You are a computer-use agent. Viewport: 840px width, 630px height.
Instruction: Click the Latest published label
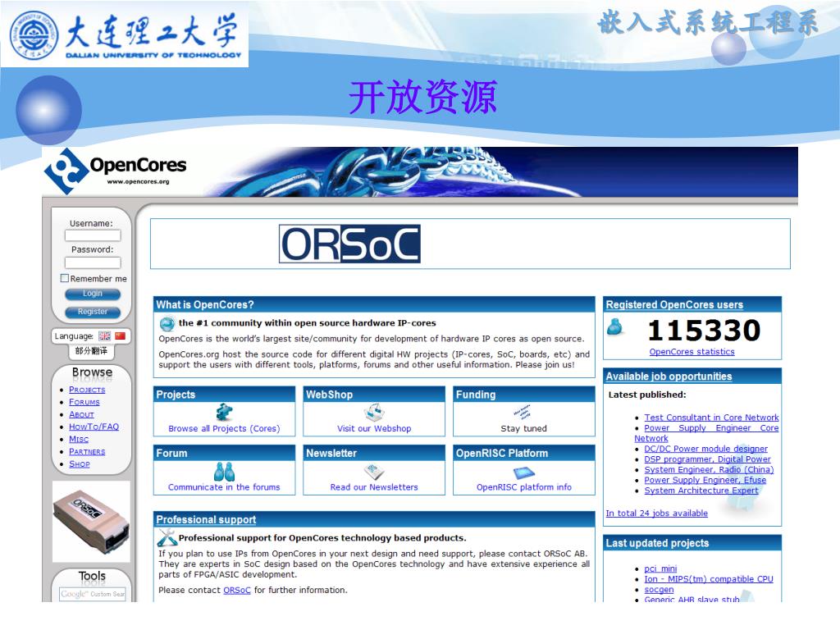(647, 395)
